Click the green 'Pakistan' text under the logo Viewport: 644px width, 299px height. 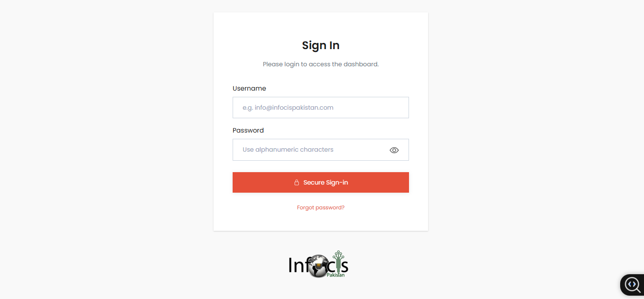click(x=336, y=275)
